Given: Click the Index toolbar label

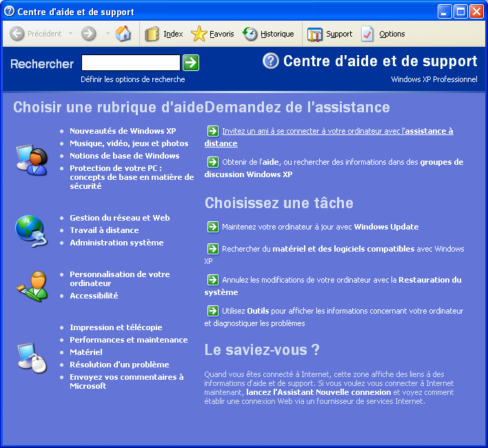Looking at the screenshot, I should (173, 34).
